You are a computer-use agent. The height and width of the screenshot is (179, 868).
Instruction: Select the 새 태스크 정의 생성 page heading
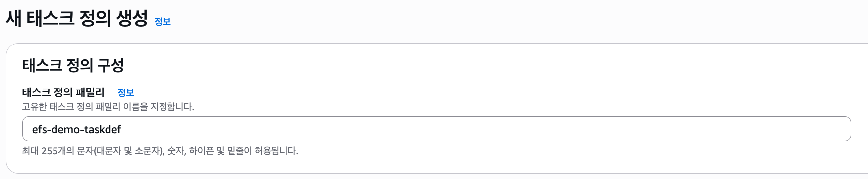coord(77,19)
